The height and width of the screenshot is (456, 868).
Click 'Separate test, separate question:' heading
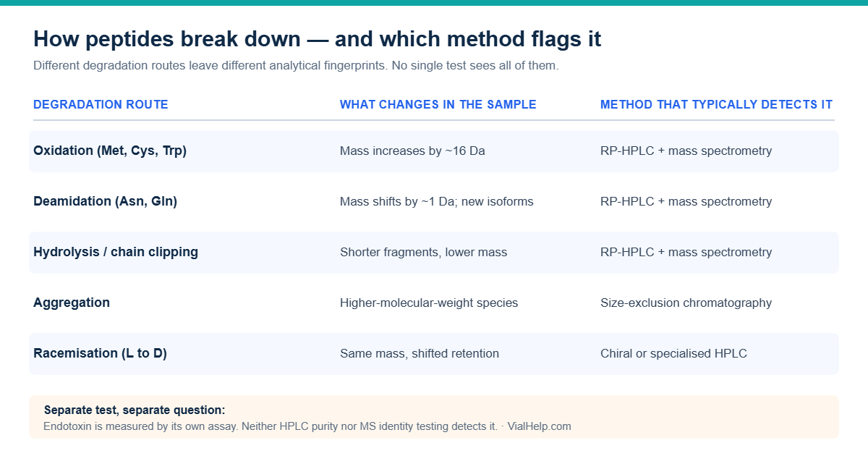[135, 410]
